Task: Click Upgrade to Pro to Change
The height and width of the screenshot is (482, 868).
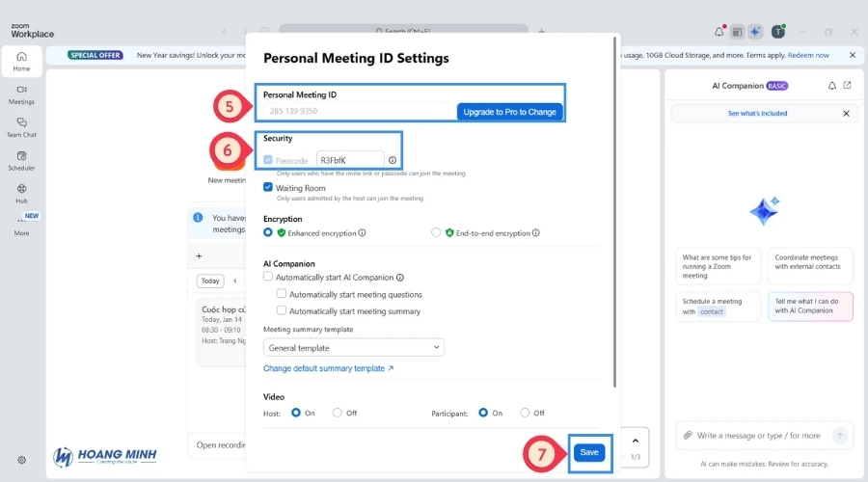Action: pyautogui.click(x=509, y=112)
